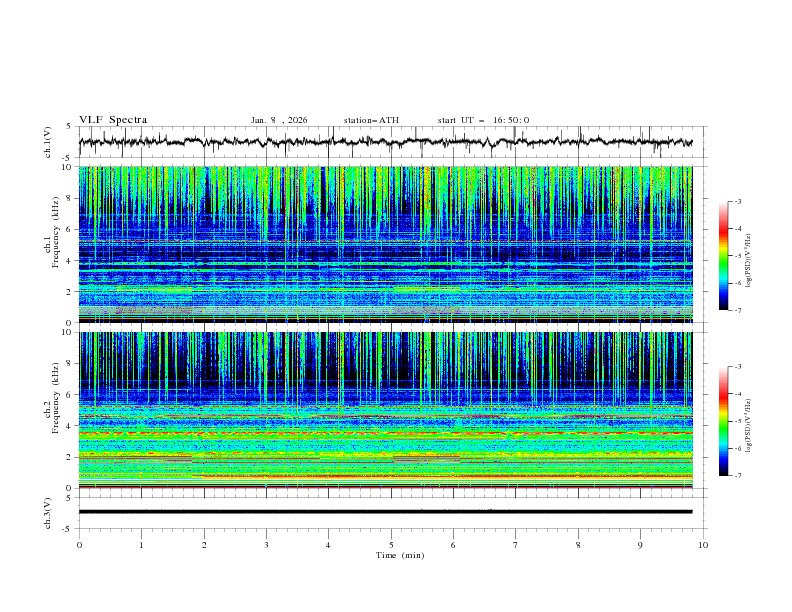Click the ch.1 frequency tick "4"
792x612 pixels.
(x=70, y=261)
